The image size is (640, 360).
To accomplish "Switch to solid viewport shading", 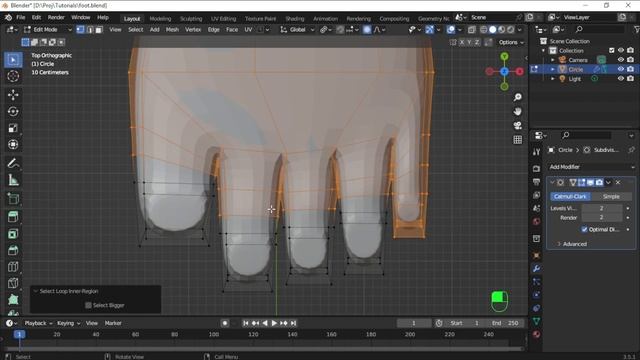I will pos(493,29).
